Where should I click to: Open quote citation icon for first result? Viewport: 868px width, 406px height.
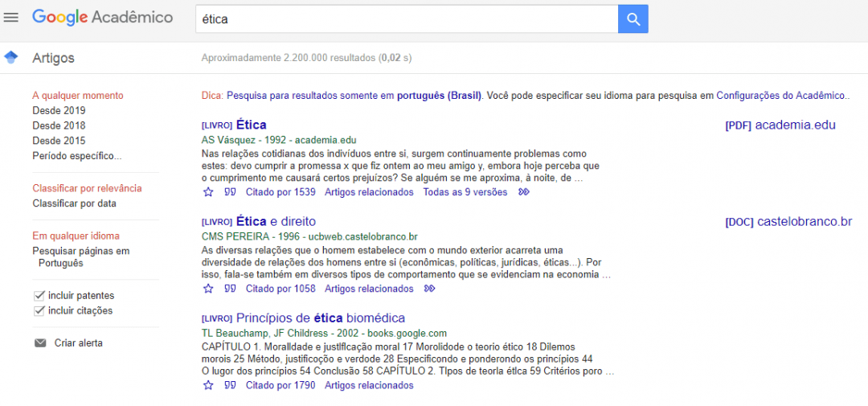(230, 192)
